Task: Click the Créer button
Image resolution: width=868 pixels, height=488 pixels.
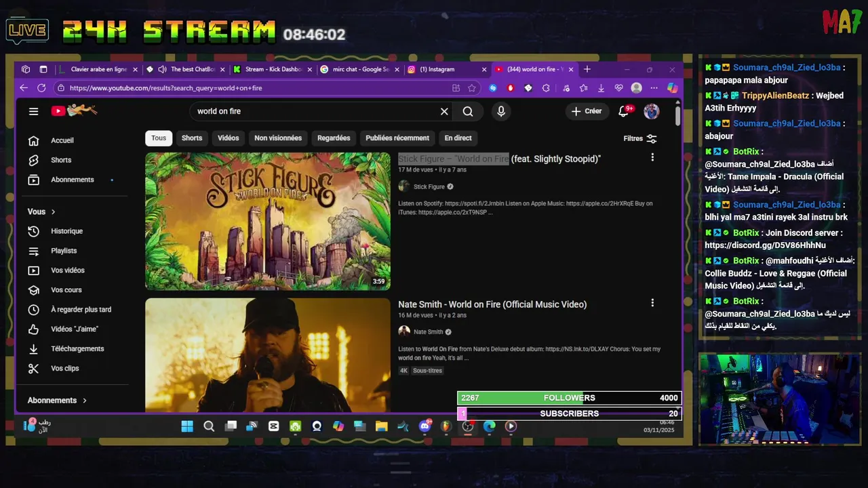Action: tap(587, 111)
